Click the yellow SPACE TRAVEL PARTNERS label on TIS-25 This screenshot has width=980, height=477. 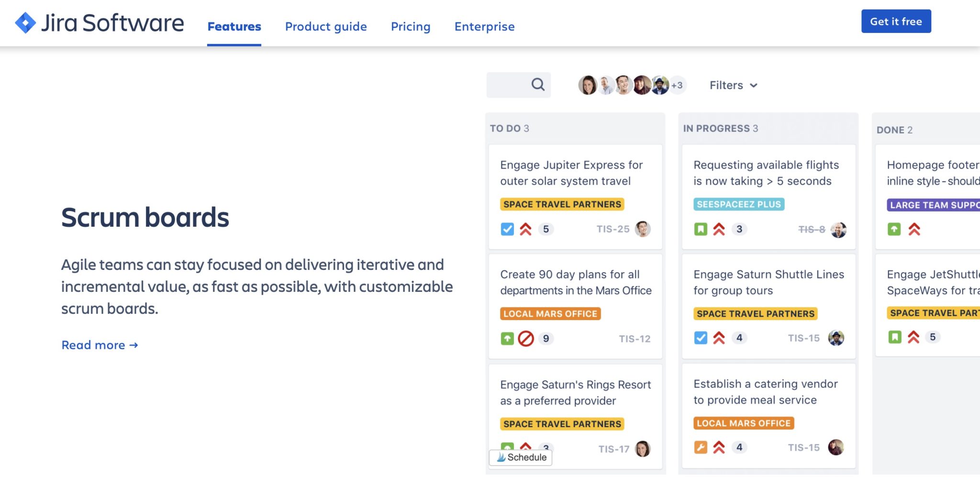(562, 204)
